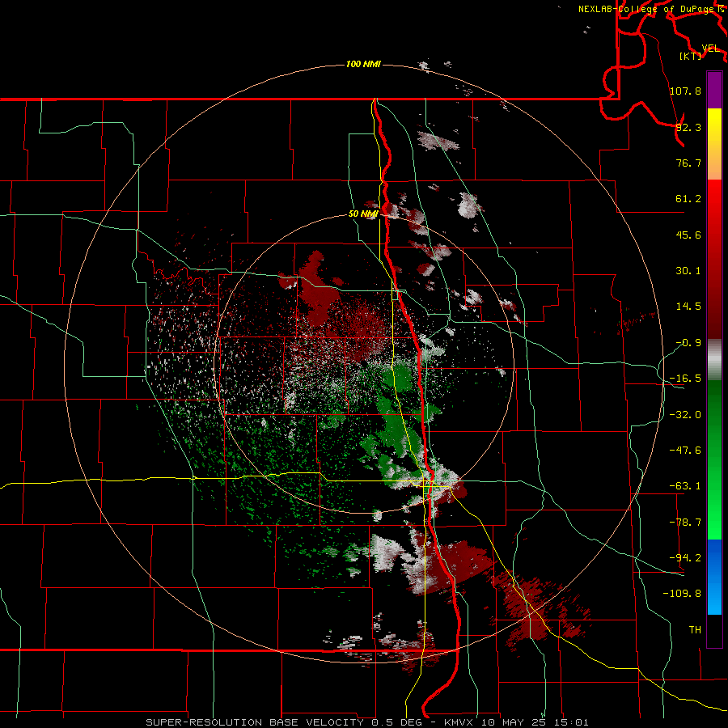The image size is (728, 728).
Task: Pick the black TH segment of the color bar
Action: coord(714,630)
